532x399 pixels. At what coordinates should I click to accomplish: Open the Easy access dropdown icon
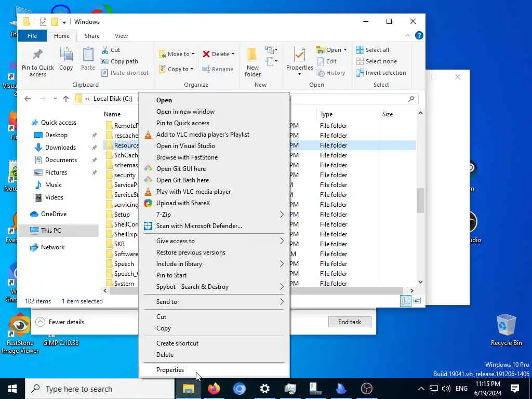[271, 61]
